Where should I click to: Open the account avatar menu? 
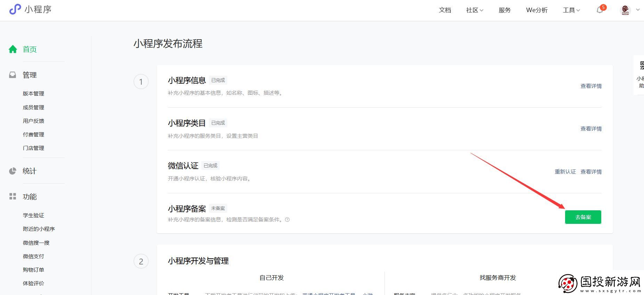(x=625, y=10)
